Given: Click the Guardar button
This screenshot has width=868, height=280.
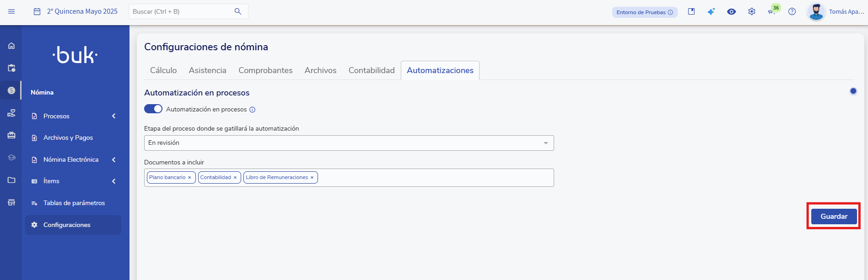Looking at the screenshot, I should [833, 217].
